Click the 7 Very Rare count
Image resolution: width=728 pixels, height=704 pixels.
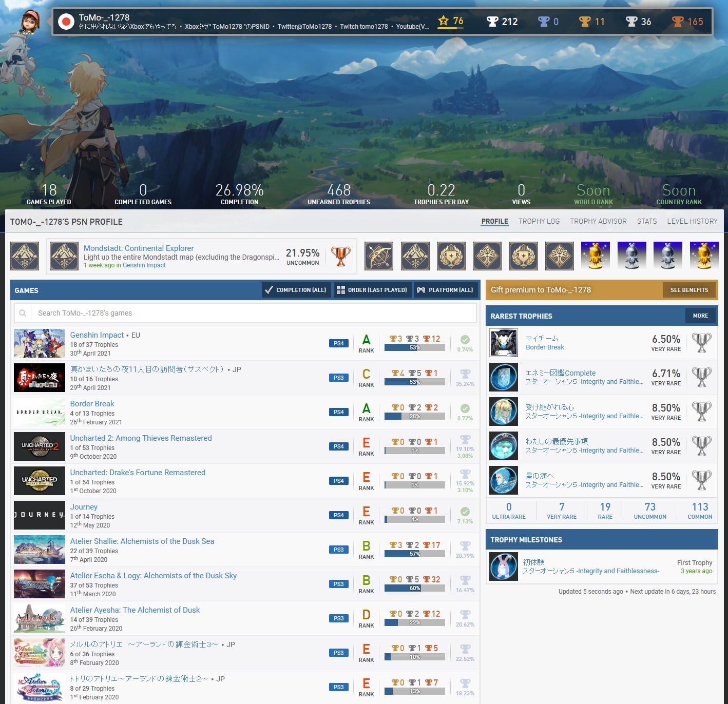coord(562,511)
